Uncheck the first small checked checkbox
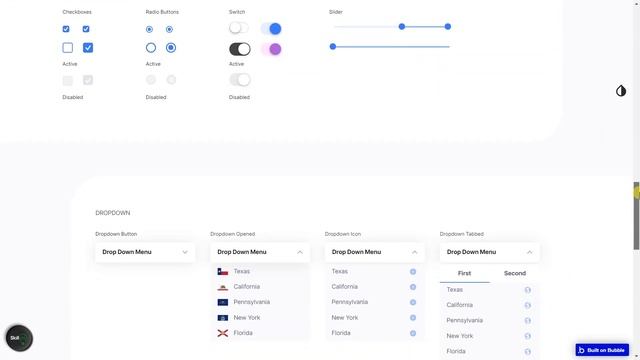 [66, 29]
